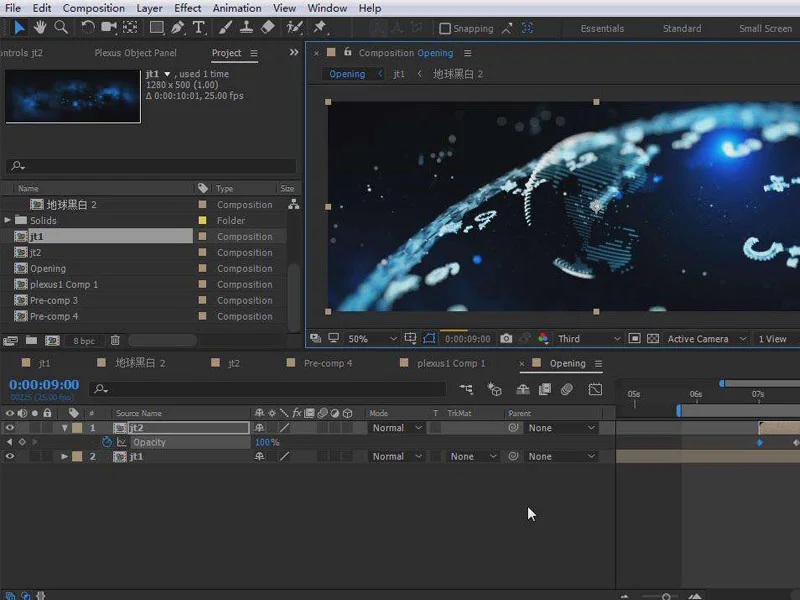Open resolution Third dropdown

pos(589,338)
